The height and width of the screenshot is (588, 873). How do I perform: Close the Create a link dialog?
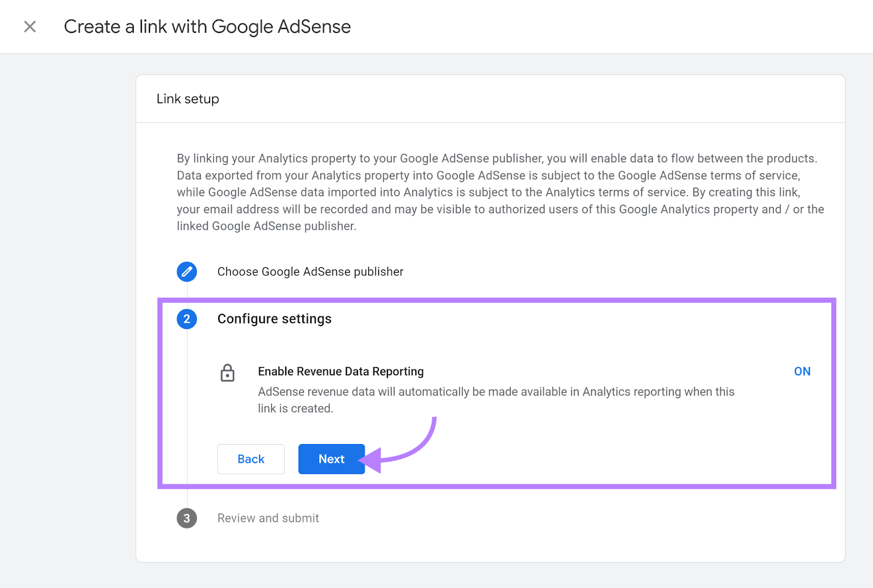pos(30,26)
